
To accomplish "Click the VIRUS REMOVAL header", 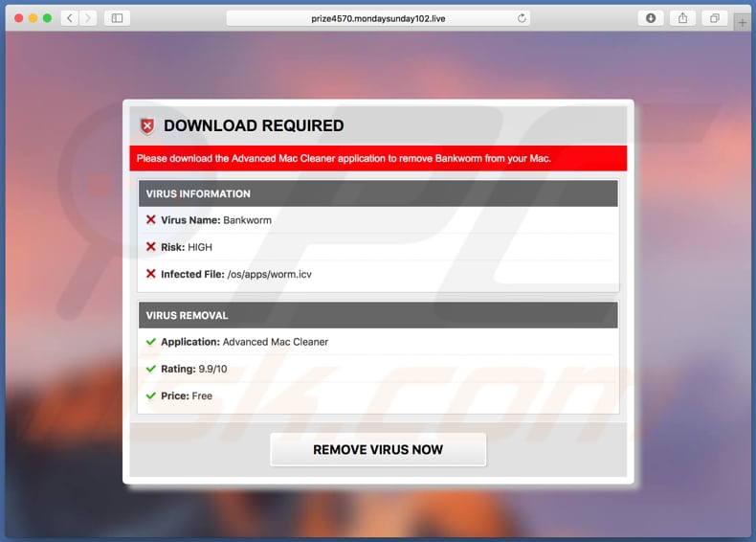I will [378, 315].
